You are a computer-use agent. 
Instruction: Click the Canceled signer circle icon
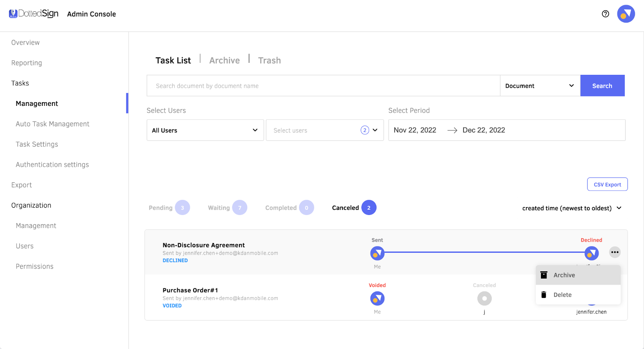[x=484, y=299]
